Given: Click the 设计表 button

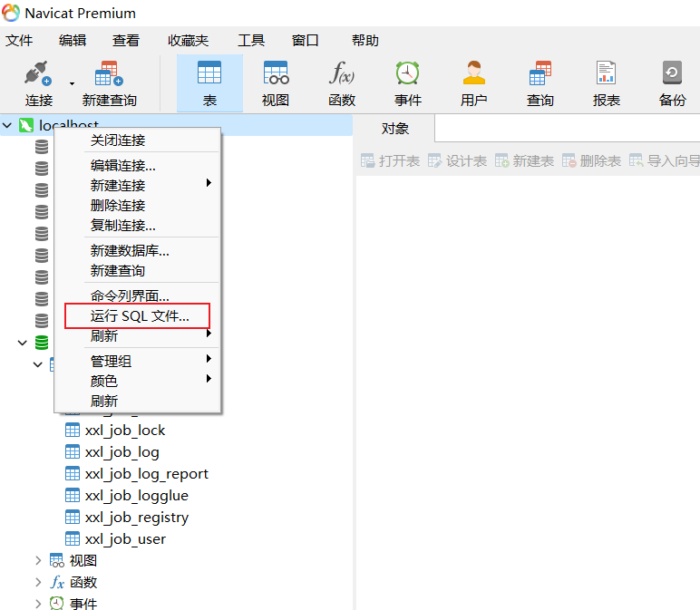Looking at the screenshot, I should pos(457,160).
